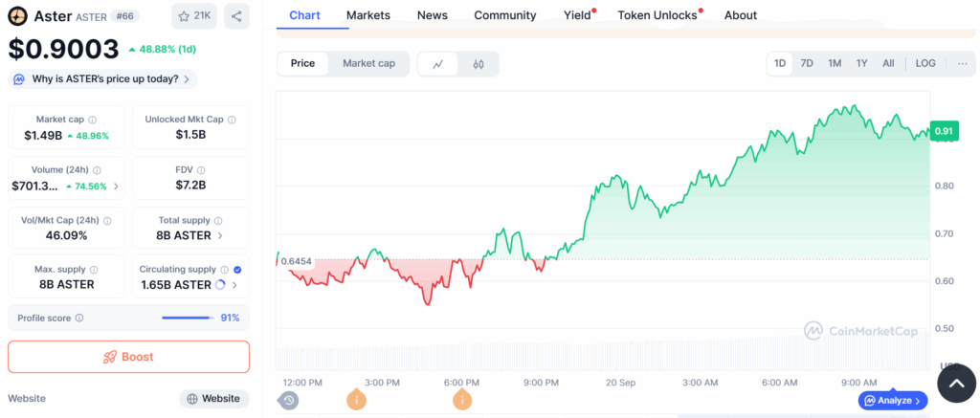Click the verified badge next to Circulating supply
Screen dimensions: 980x418
point(237,270)
